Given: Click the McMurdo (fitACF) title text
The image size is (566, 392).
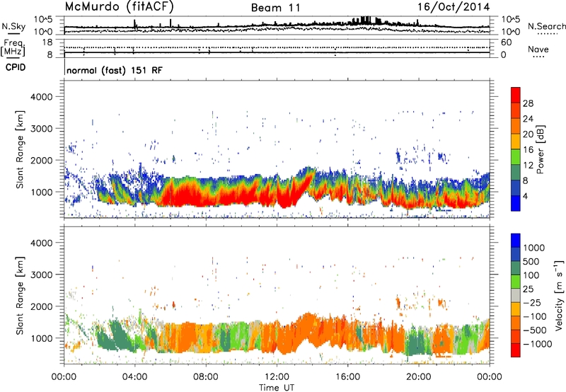Looking at the screenshot, I should pyautogui.click(x=119, y=7).
